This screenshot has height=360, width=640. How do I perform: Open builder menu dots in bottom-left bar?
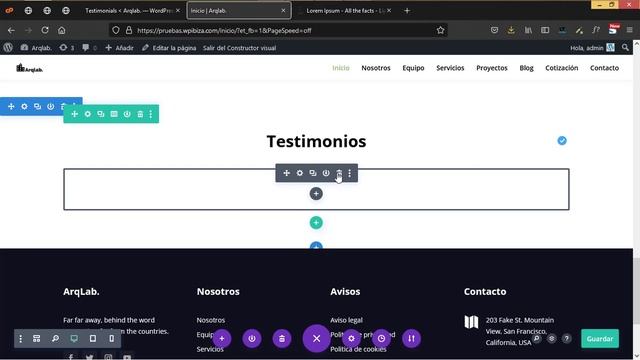[x=20, y=338]
